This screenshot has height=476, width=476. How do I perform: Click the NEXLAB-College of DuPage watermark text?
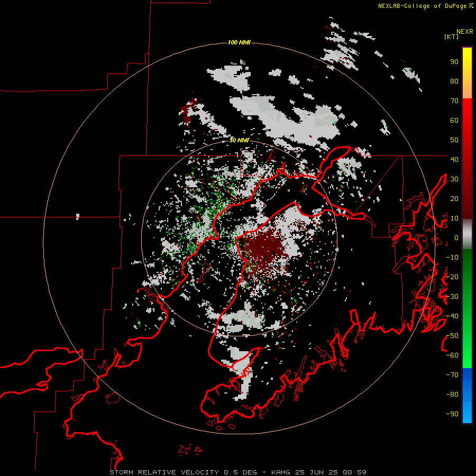point(425,6)
